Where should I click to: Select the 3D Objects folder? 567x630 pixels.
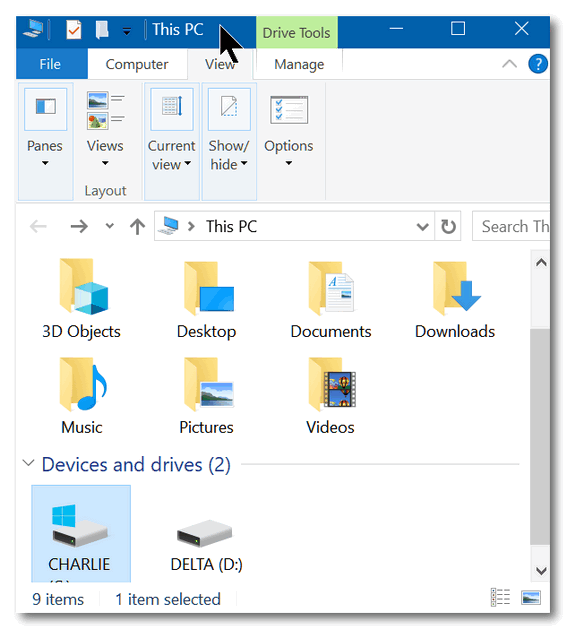(82, 299)
